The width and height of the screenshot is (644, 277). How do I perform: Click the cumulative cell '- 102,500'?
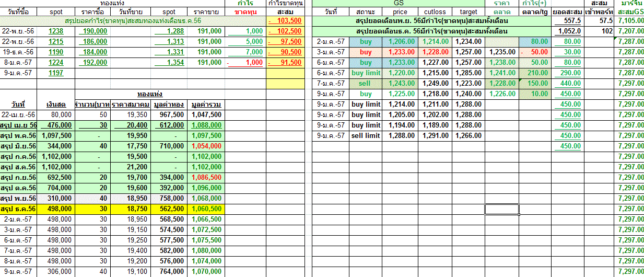pos(285,31)
